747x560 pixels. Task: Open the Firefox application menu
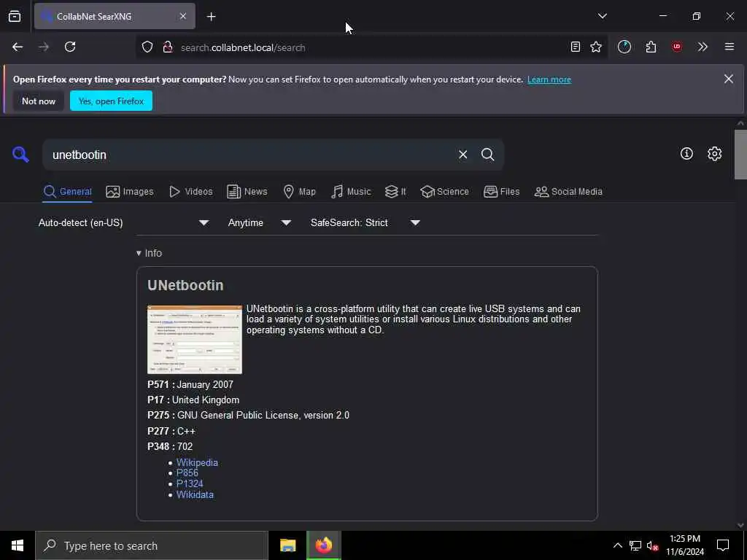point(729,47)
